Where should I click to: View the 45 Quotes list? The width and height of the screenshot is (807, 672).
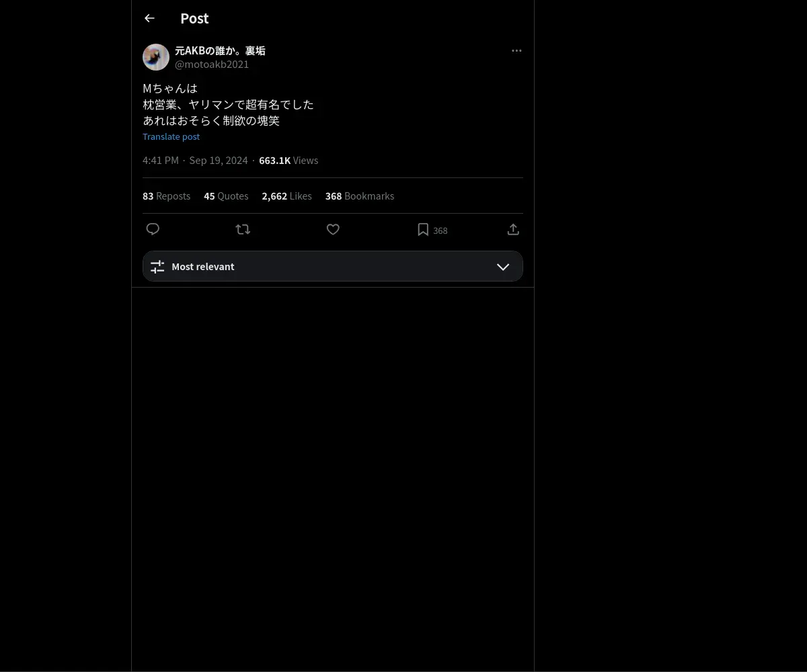click(226, 196)
